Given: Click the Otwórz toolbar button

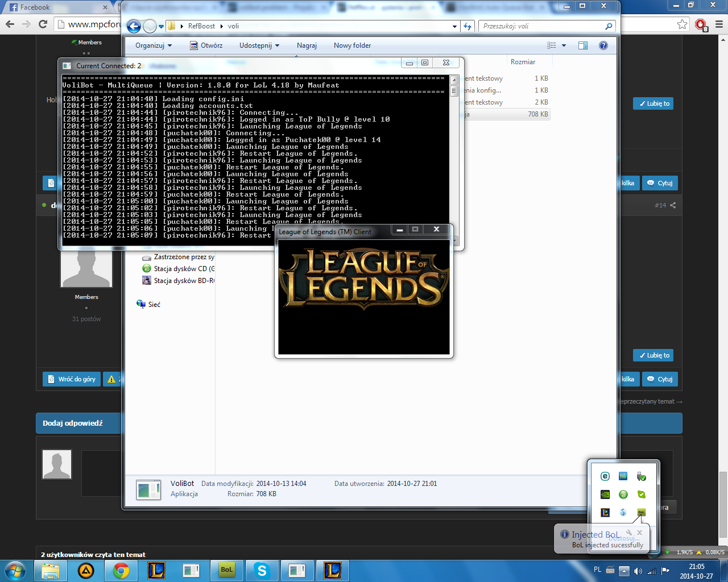Looking at the screenshot, I should [x=206, y=45].
